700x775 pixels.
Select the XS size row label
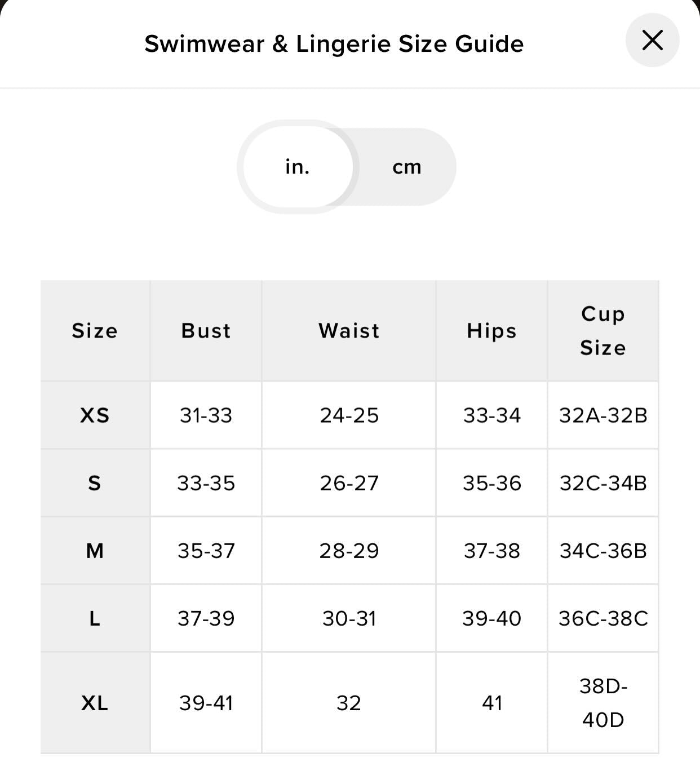tap(95, 415)
